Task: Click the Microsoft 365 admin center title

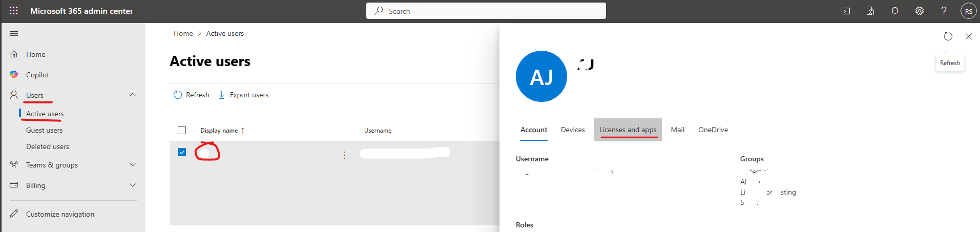Action: pos(81,11)
